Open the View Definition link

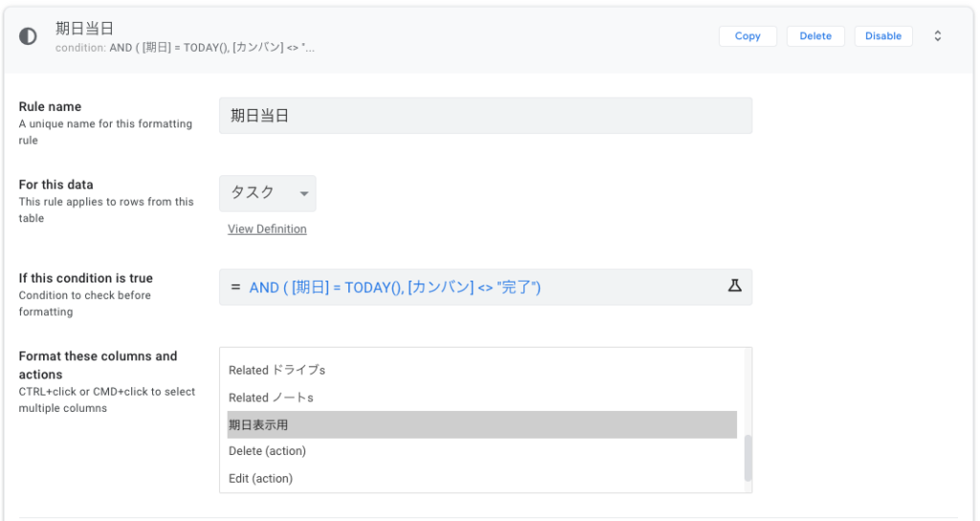[267, 229]
